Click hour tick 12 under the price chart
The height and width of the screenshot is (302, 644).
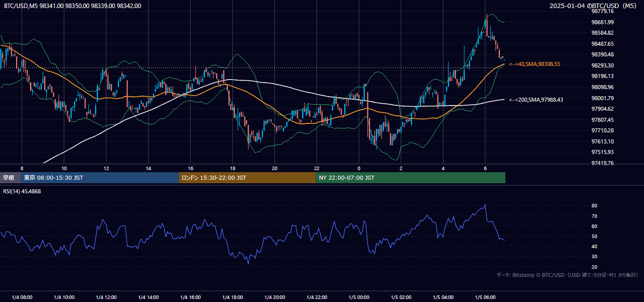click(106, 168)
